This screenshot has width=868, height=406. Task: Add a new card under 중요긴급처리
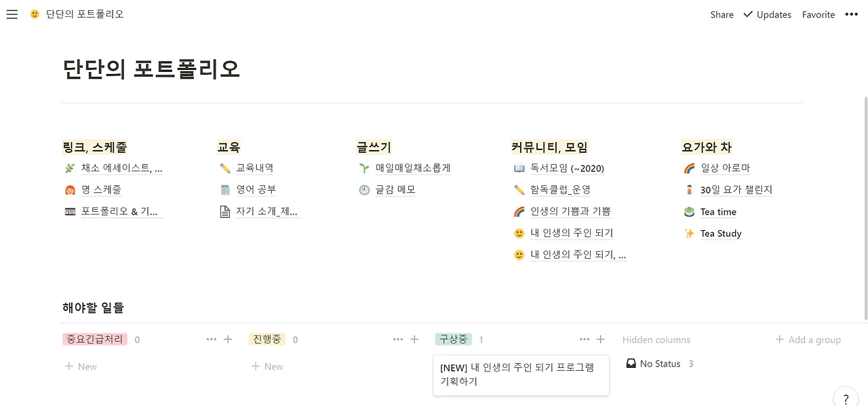point(81,366)
